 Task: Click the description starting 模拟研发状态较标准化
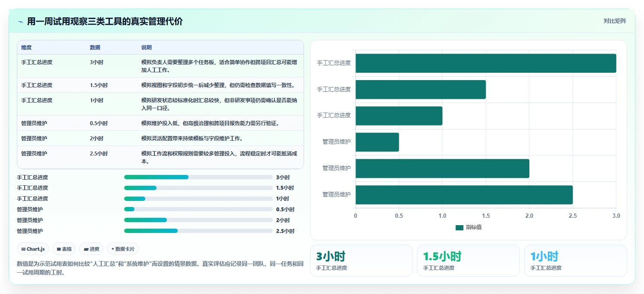pyautogui.click(x=219, y=104)
